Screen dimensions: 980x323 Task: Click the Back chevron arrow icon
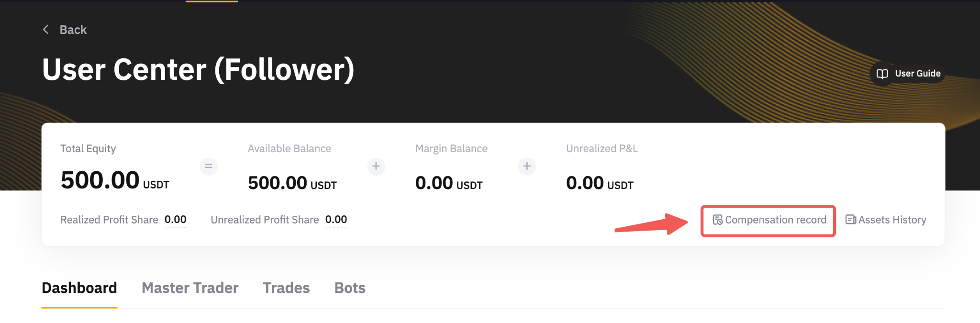coord(46,30)
